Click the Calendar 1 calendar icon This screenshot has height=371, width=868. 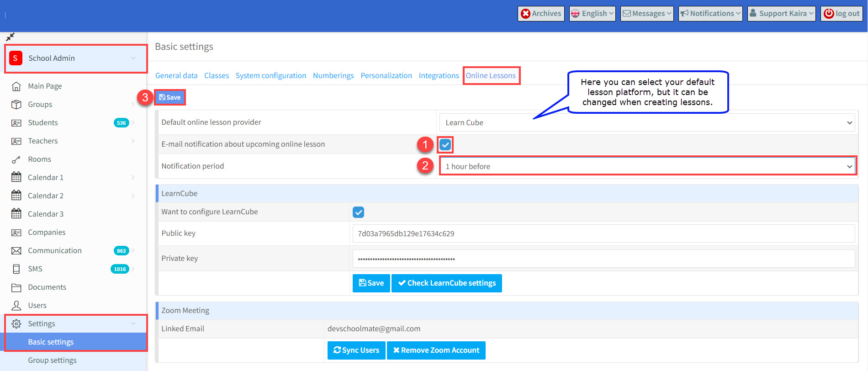[x=16, y=177]
